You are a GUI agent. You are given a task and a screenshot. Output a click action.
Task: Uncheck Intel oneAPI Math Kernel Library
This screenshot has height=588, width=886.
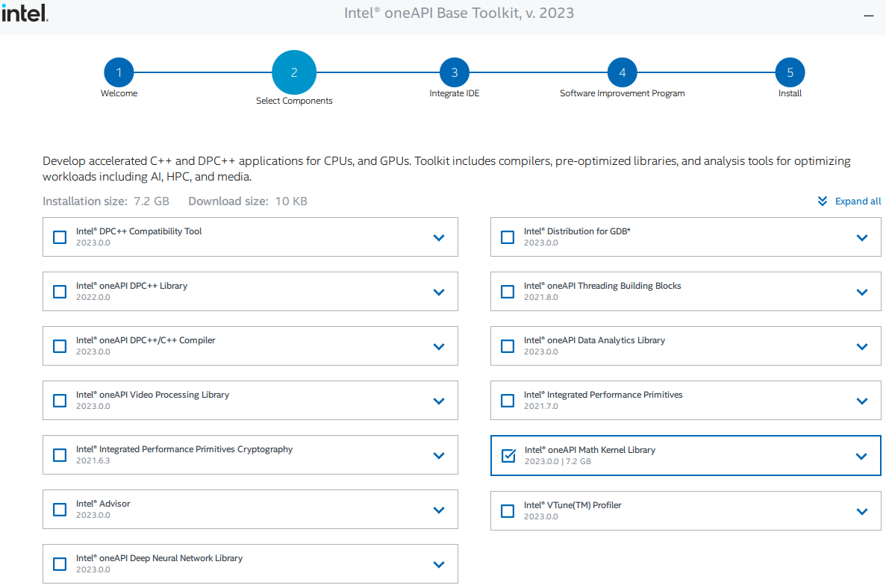pyautogui.click(x=508, y=455)
